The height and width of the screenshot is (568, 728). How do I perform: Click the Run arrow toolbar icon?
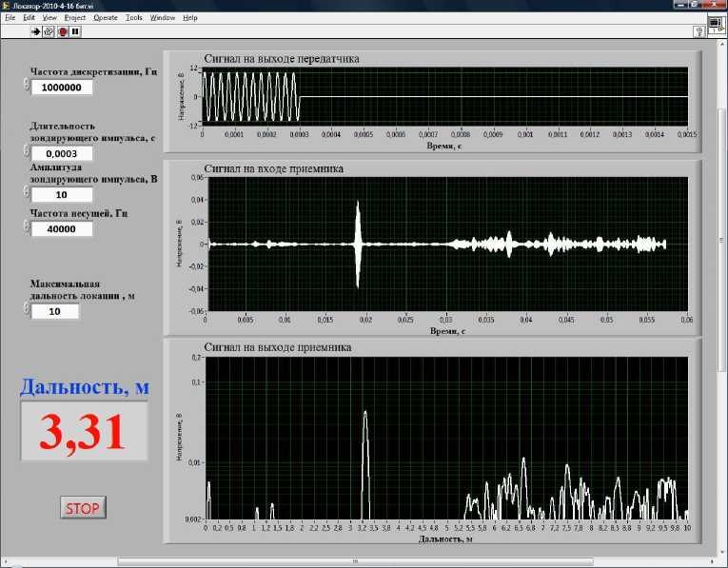36,30
